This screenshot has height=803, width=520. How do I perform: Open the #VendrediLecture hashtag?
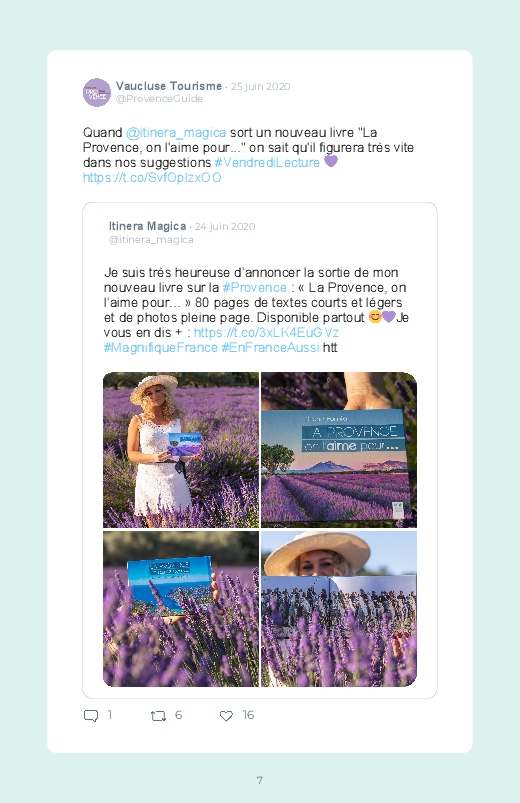(x=267, y=162)
